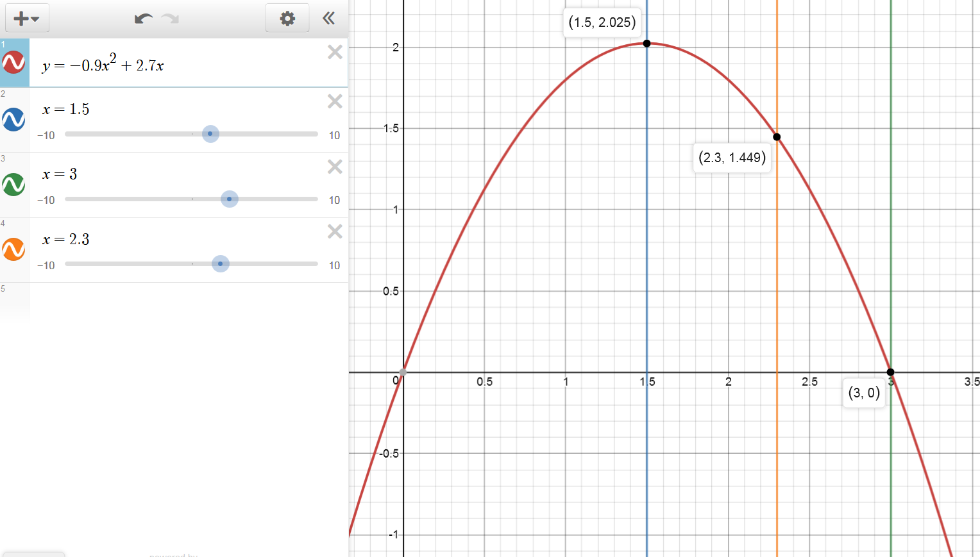Remove the x = 2.3 expression

click(335, 231)
